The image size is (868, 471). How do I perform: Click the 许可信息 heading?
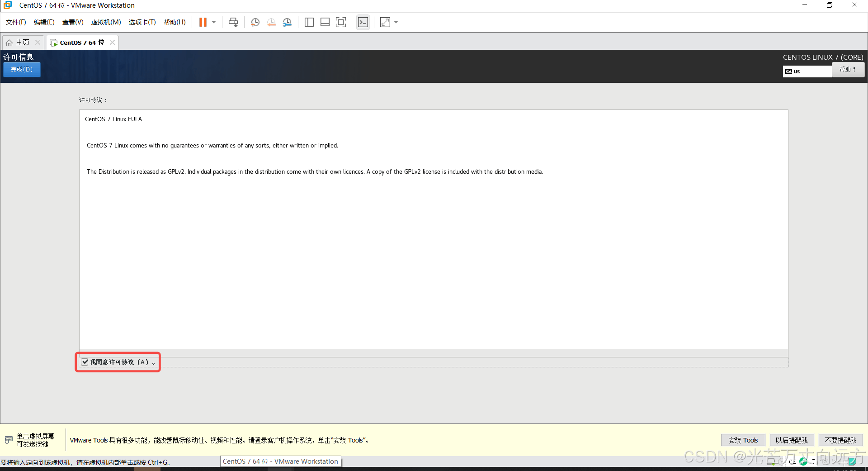(x=19, y=57)
